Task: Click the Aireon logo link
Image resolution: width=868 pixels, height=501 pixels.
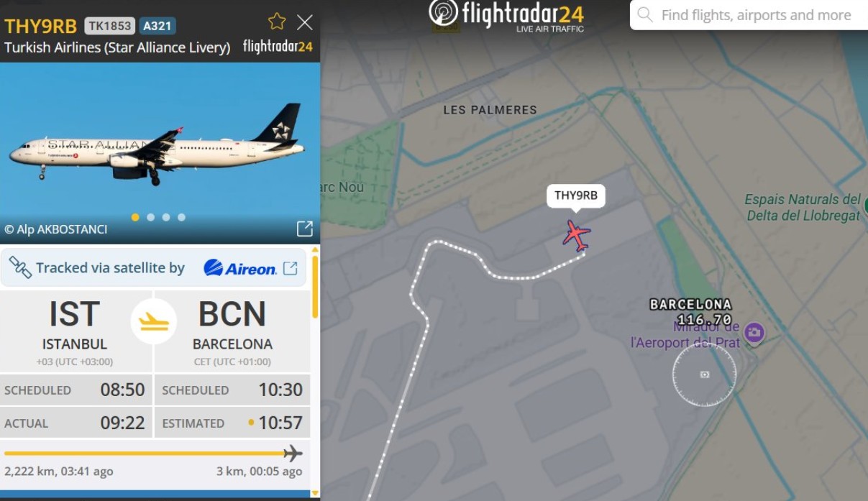Action: (x=240, y=268)
